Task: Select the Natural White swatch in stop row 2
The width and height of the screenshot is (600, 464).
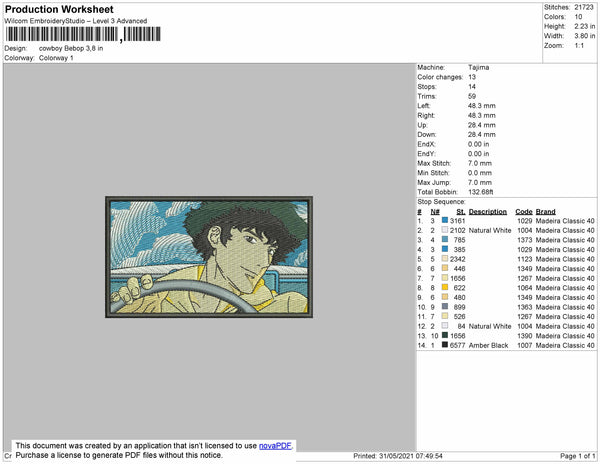Action: coord(445,230)
